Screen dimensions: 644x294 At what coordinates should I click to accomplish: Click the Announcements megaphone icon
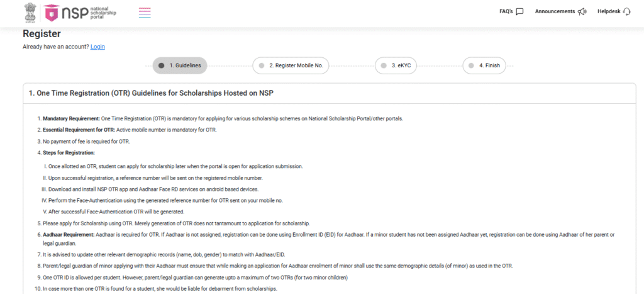coord(582,11)
